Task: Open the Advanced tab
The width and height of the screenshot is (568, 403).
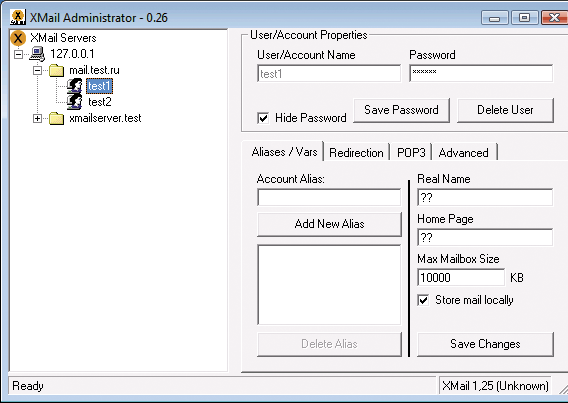Action: point(464,152)
